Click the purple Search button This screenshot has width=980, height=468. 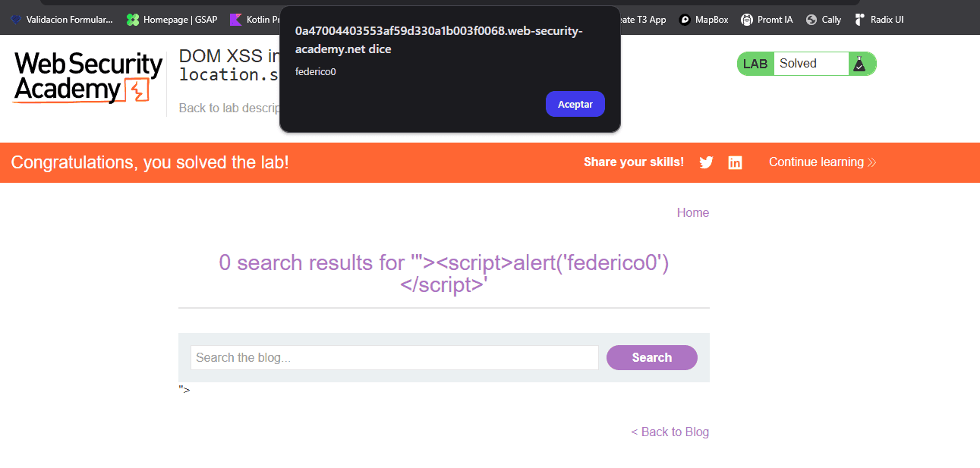pyautogui.click(x=651, y=357)
